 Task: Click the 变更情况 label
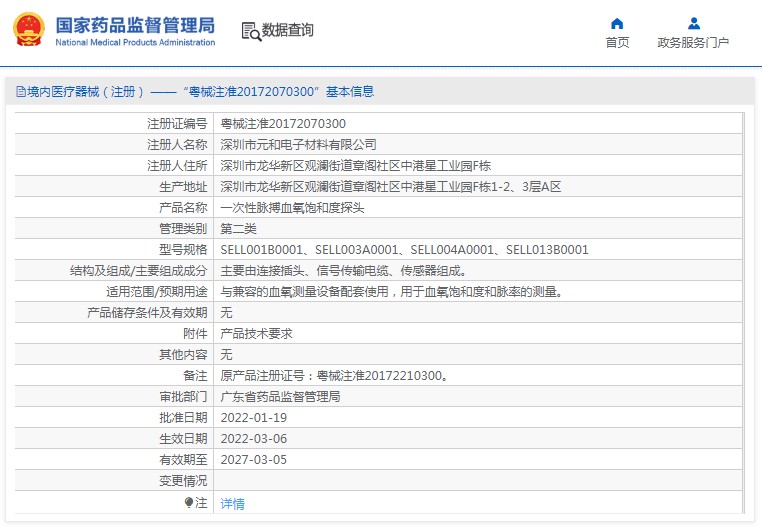click(183, 481)
